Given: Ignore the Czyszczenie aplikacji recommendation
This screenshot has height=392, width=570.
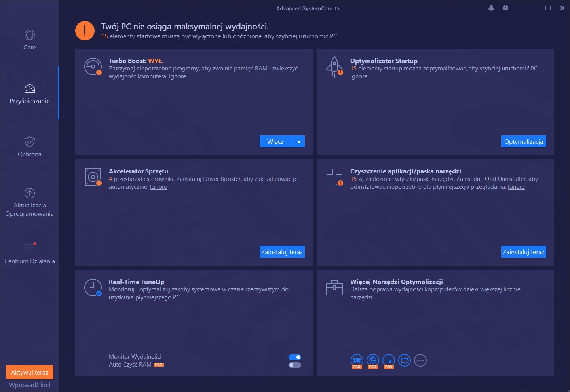Looking at the screenshot, I should pyautogui.click(x=516, y=187).
